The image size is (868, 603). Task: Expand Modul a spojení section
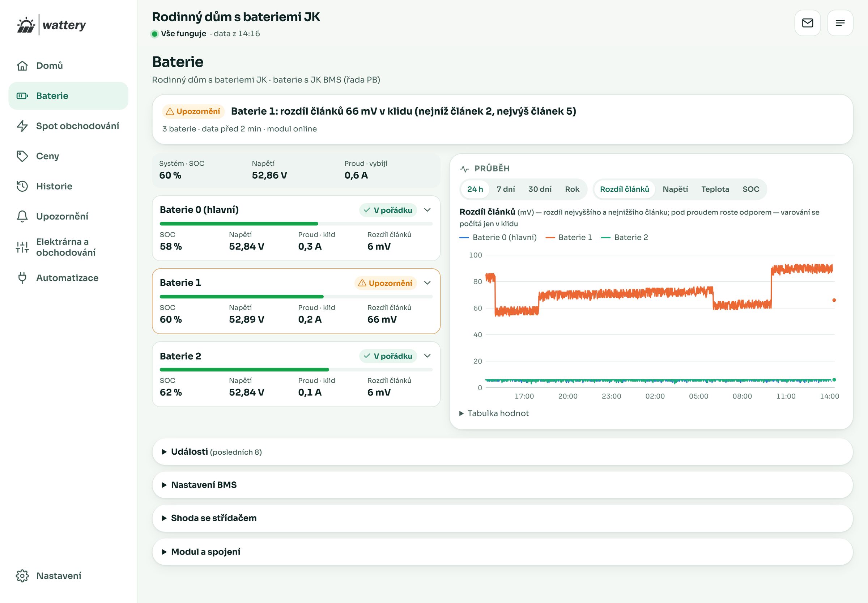(502, 552)
